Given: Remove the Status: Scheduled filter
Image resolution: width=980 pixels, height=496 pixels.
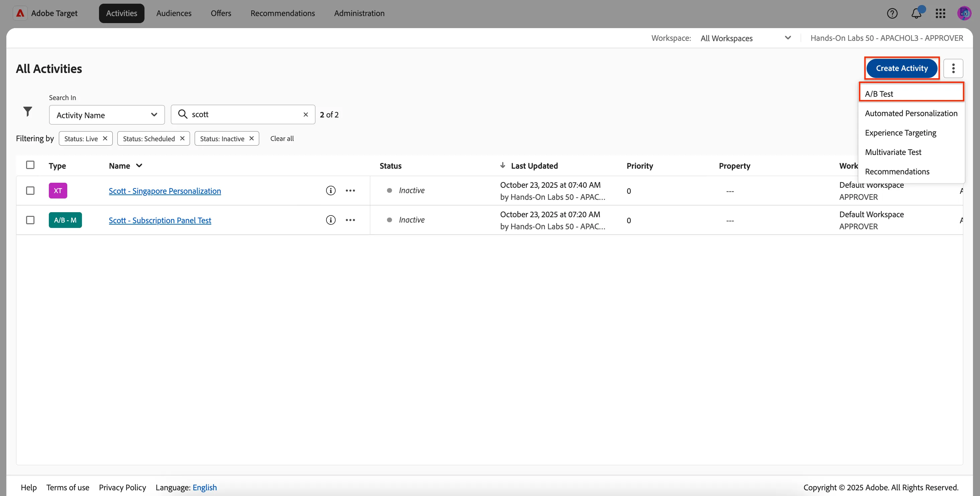Looking at the screenshot, I should 182,138.
